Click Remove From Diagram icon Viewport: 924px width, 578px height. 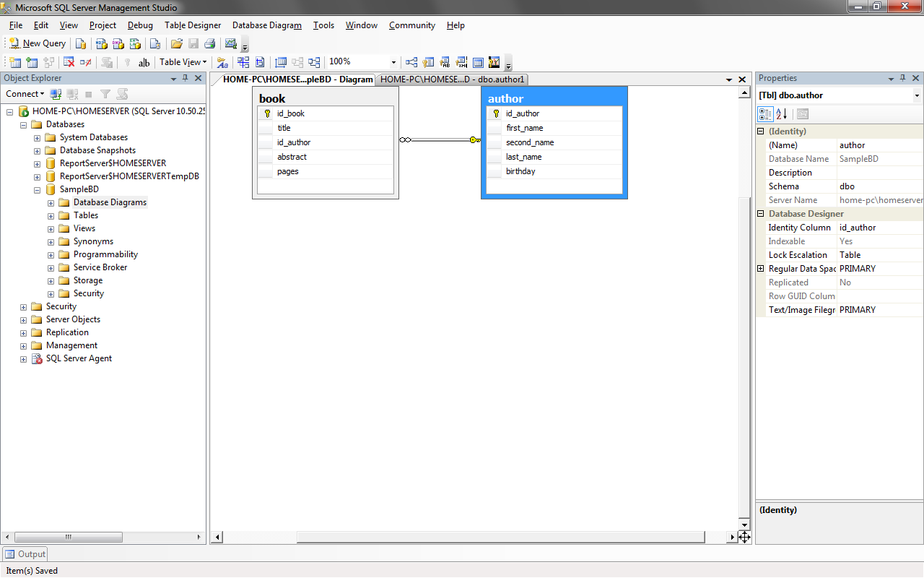tap(85, 62)
